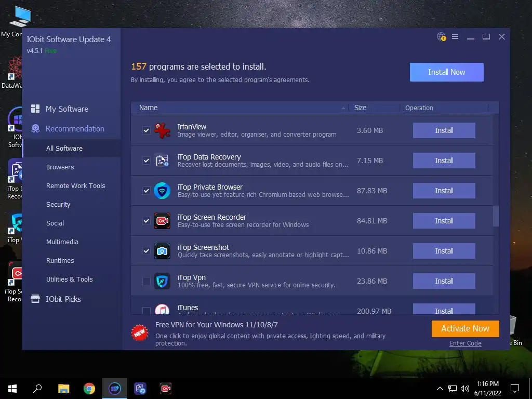Click the Enter Code link
Screen dimensions: 532x399
(x=465, y=343)
